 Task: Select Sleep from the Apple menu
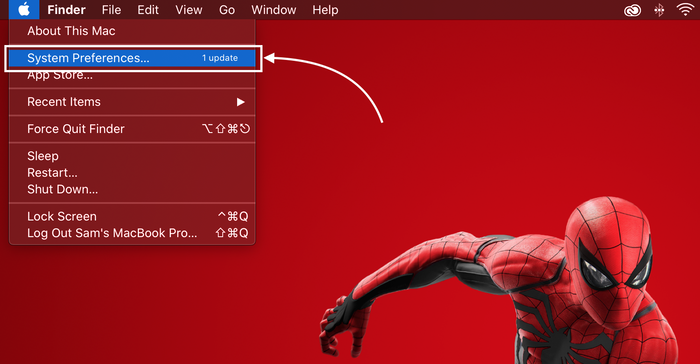[x=132, y=156]
